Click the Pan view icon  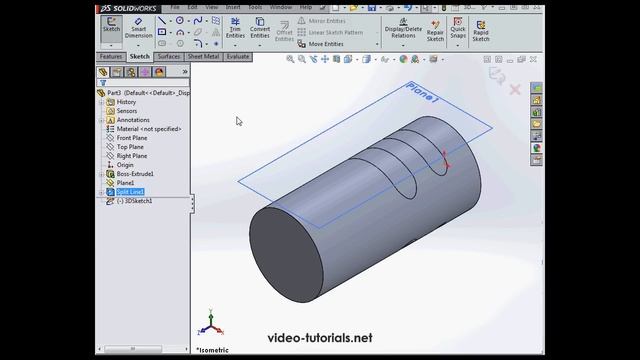(325, 59)
